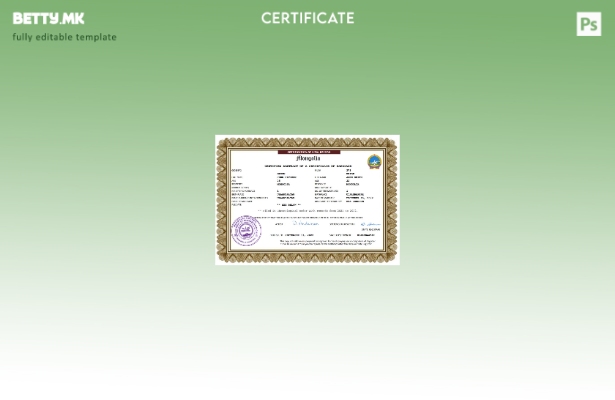
Task: Click the Mongolia title on the certificate
Action: coord(307,158)
